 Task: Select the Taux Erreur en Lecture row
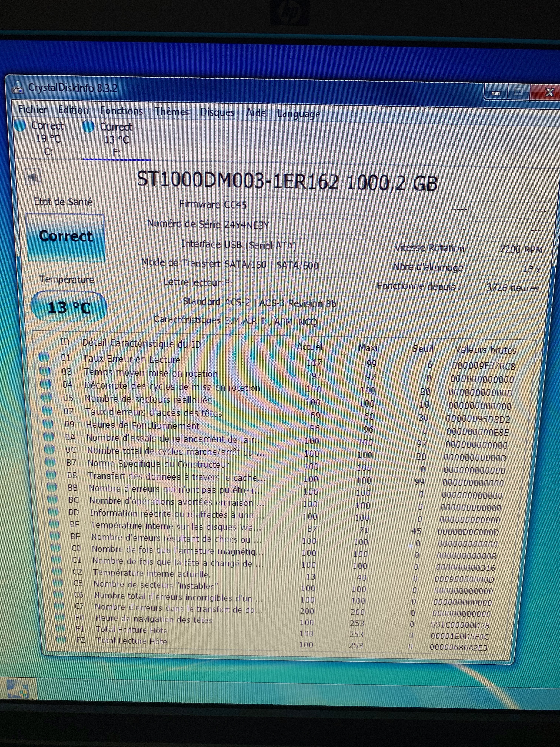tap(132, 359)
